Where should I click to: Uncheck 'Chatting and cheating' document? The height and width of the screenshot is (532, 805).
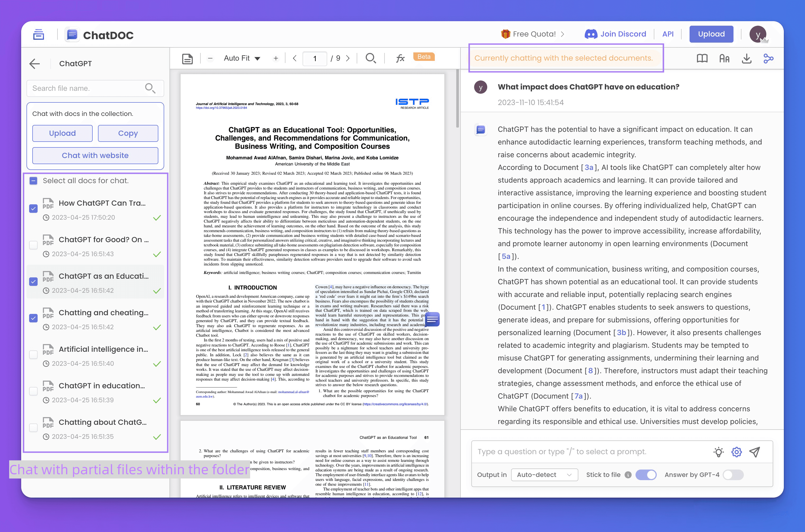pos(33,318)
